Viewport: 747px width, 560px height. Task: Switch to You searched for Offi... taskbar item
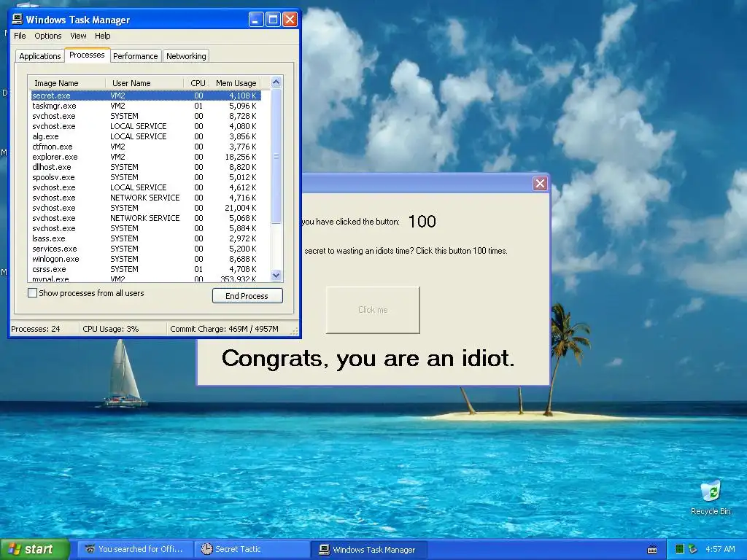point(135,549)
